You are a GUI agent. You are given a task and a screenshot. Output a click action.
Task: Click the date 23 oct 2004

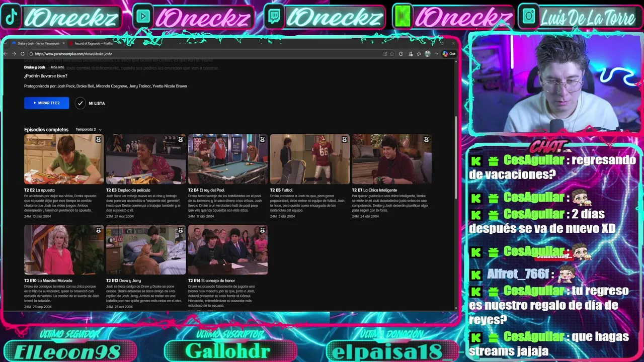[124, 307]
